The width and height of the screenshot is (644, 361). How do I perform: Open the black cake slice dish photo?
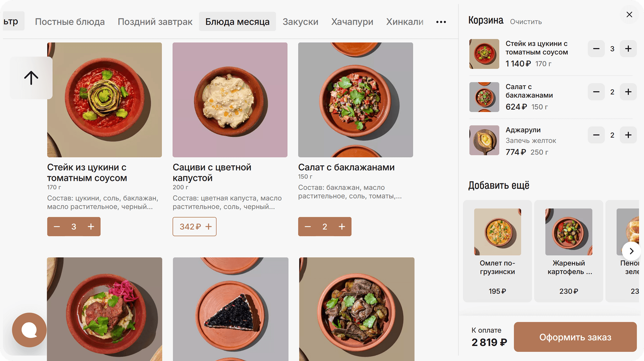click(230, 309)
